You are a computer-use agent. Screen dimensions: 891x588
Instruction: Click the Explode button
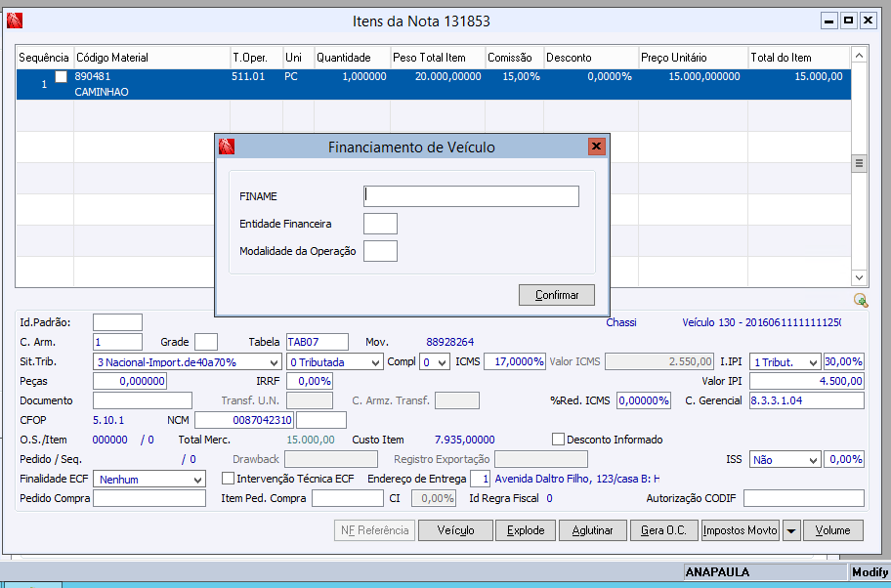526,530
